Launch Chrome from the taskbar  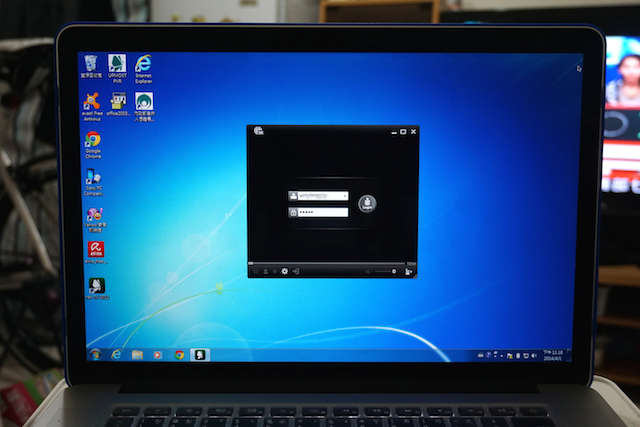(179, 355)
